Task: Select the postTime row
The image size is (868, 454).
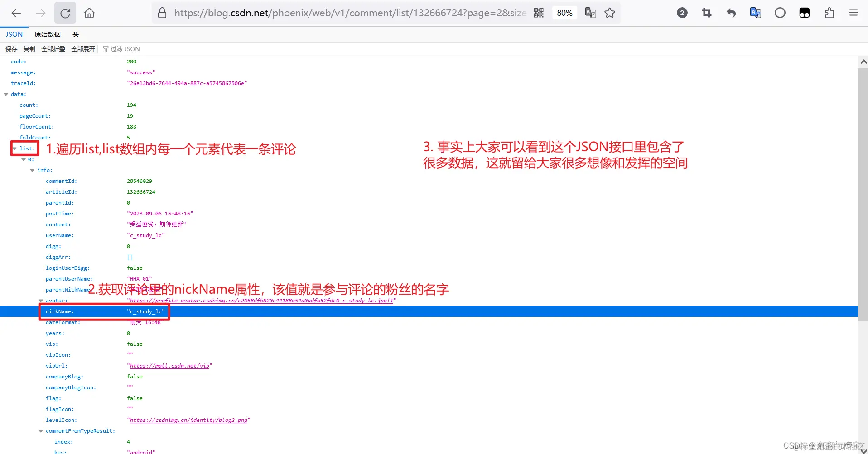Action: (x=429, y=214)
